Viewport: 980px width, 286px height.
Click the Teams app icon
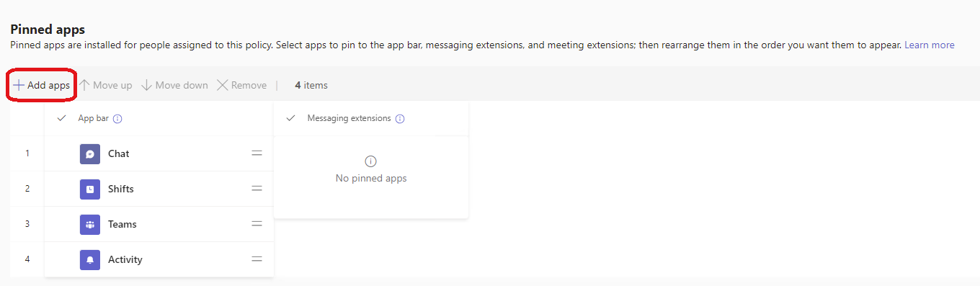(x=90, y=224)
